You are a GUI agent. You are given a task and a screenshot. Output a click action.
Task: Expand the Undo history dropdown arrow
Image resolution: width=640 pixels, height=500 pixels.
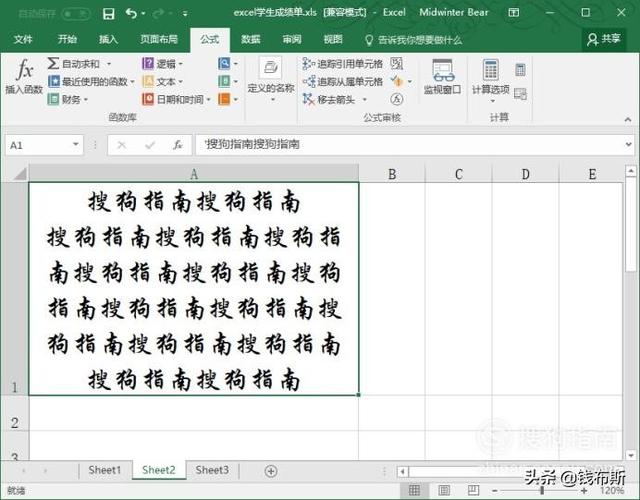click(143, 14)
